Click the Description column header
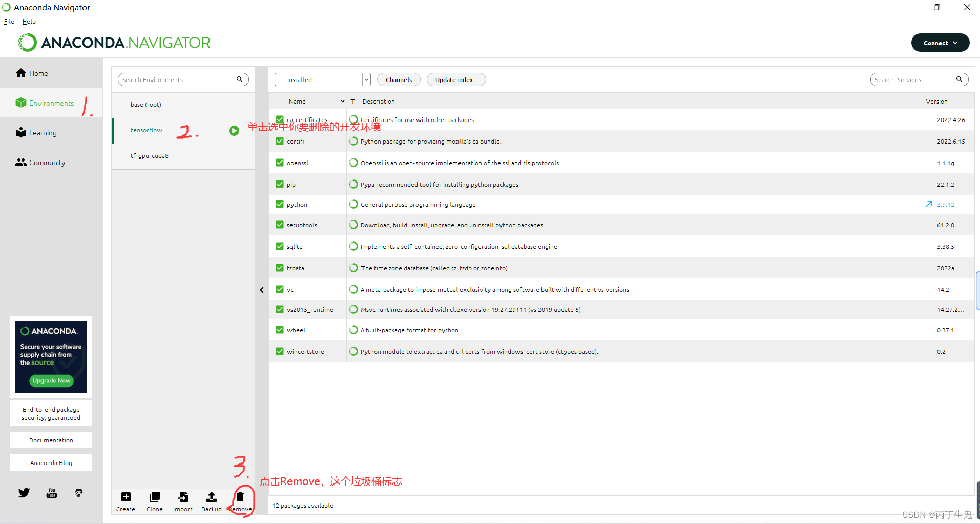The height and width of the screenshot is (524, 980). pos(379,102)
